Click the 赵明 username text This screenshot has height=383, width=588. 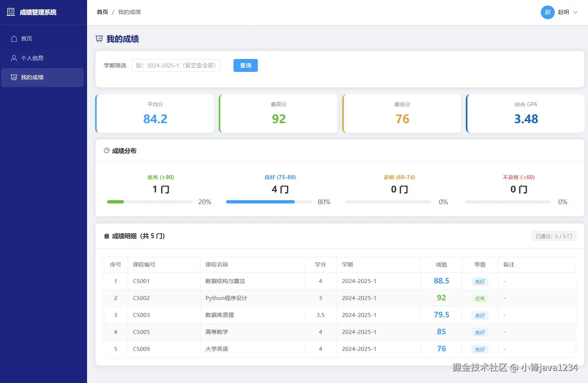coord(563,12)
